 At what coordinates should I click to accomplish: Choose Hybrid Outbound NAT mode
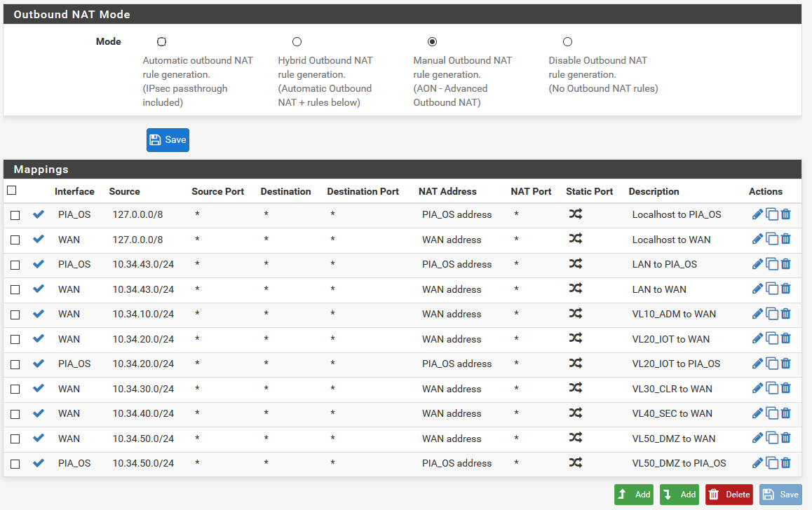coord(297,42)
